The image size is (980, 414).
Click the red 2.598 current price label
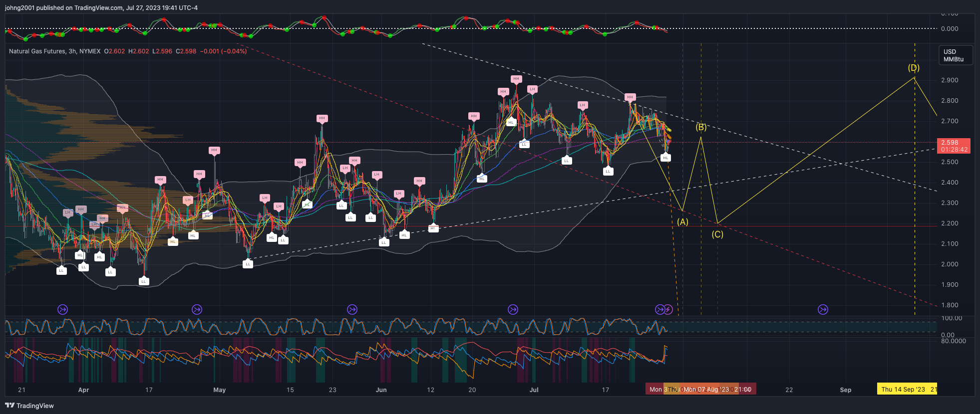coord(954,142)
